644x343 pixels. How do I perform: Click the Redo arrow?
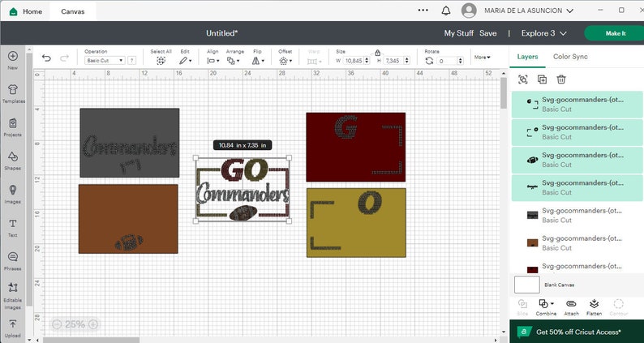pyautogui.click(x=65, y=58)
